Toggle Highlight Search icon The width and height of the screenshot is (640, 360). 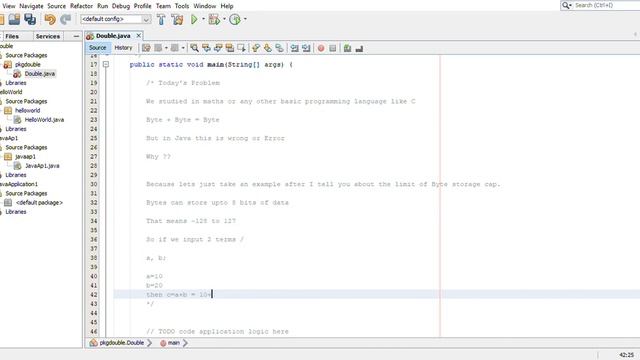[x=230, y=48]
